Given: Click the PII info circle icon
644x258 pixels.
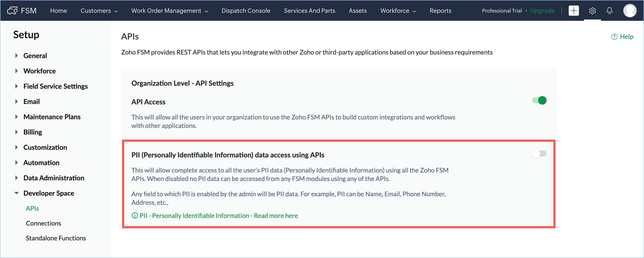Looking at the screenshot, I should [x=135, y=216].
